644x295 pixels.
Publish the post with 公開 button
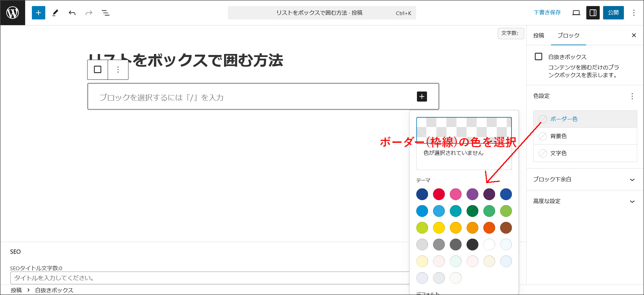point(613,13)
